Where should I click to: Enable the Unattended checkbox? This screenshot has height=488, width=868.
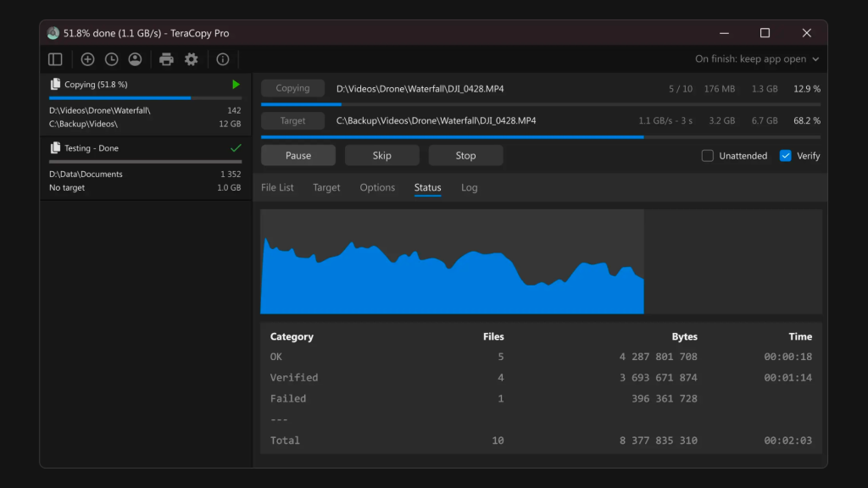708,156
